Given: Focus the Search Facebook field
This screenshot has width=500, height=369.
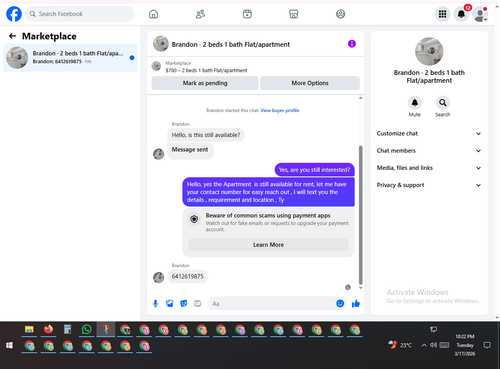Looking at the screenshot, I should 80,14.
